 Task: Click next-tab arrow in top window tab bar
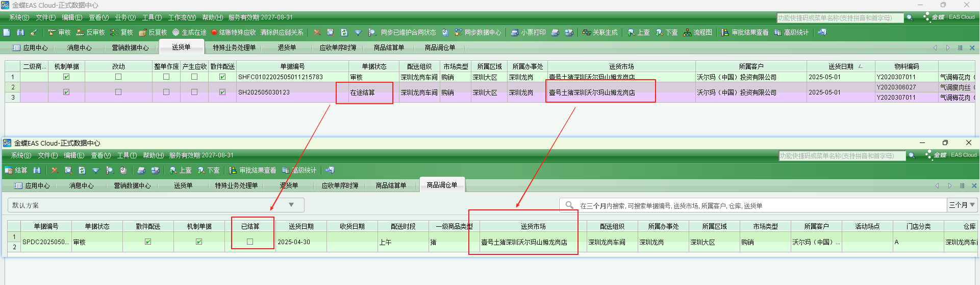(x=948, y=47)
